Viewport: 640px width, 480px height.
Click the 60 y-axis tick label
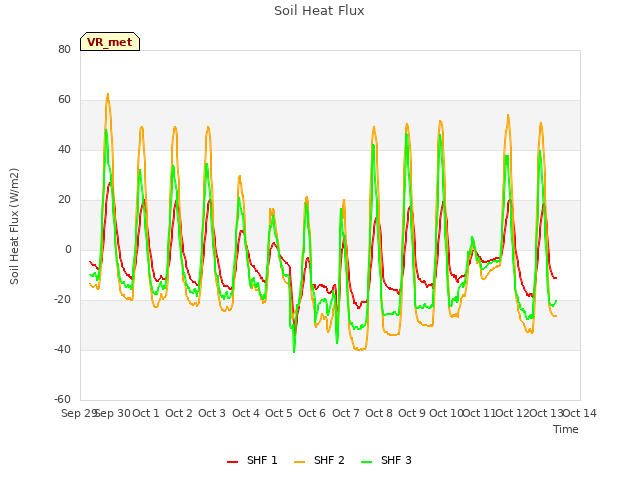coord(64,99)
